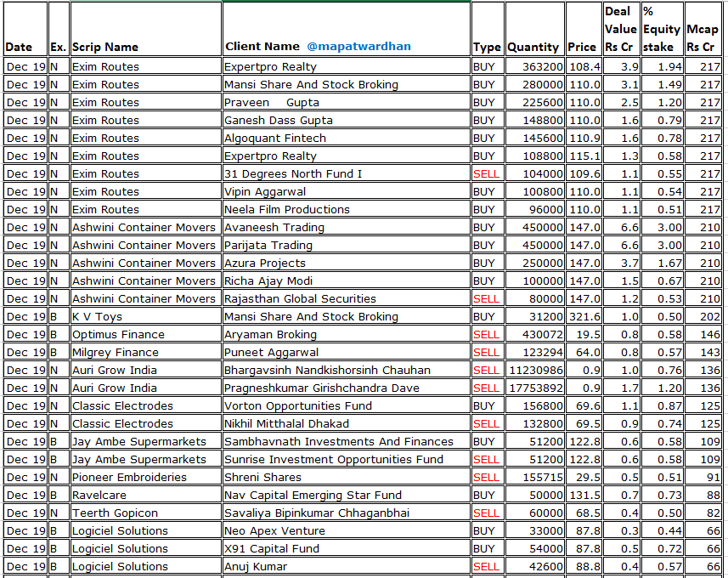Click the 'Scrip Name' column header
Viewport: 728px width, 578px height.
point(146,29)
